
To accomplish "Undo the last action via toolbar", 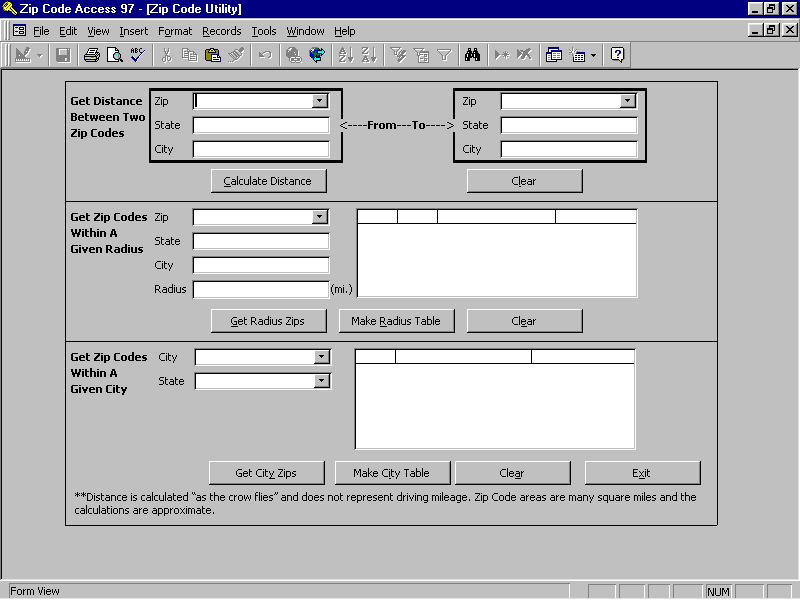I will 265,55.
